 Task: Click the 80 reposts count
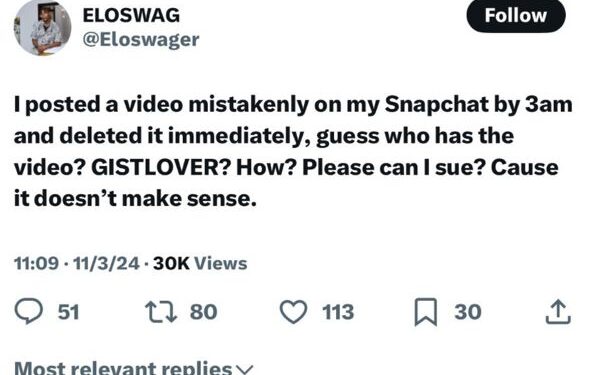(204, 312)
